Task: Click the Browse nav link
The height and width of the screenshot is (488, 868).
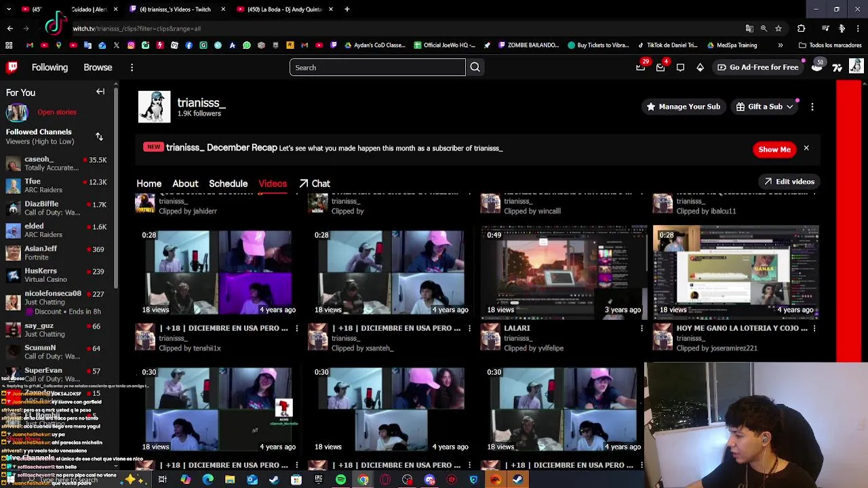Action: pyautogui.click(x=98, y=68)
